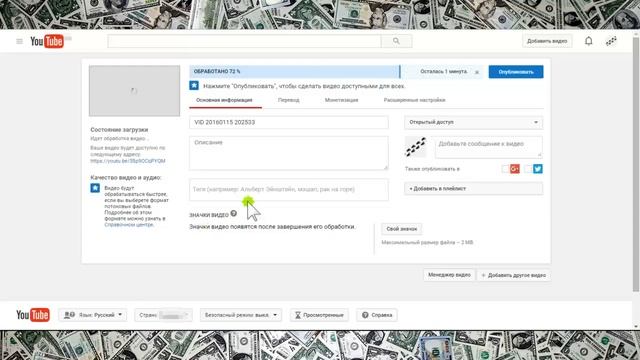This screenshot has width=640, height=360.
Task: Click the Опубликовать button
Action: [516, 72]
